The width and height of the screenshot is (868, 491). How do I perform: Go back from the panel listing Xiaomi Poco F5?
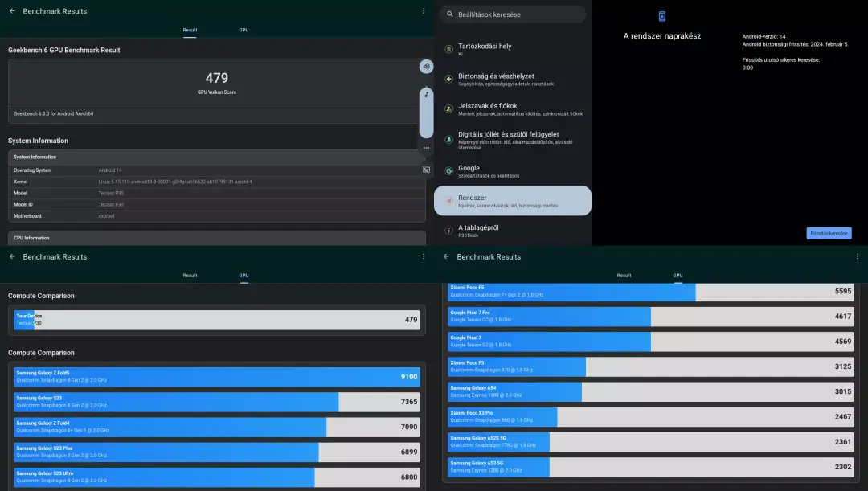pos(446,256)
